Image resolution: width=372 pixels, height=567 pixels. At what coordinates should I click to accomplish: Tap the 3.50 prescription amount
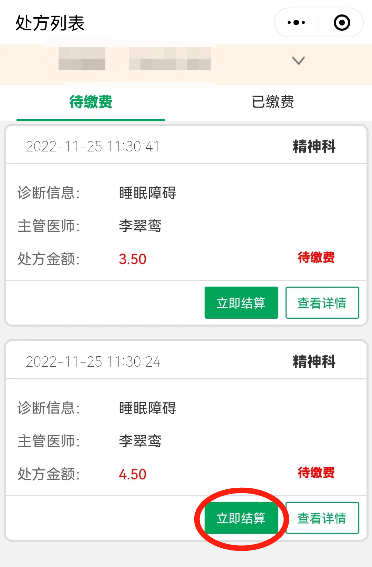(133, 259)
